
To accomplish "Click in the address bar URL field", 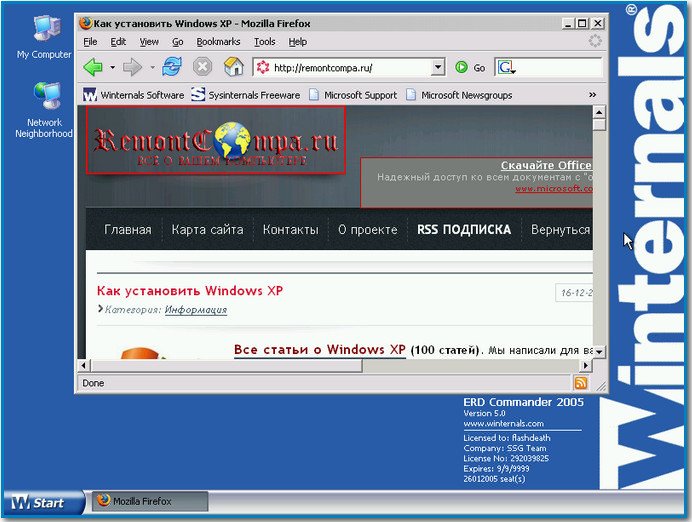I will pos(351,68).
